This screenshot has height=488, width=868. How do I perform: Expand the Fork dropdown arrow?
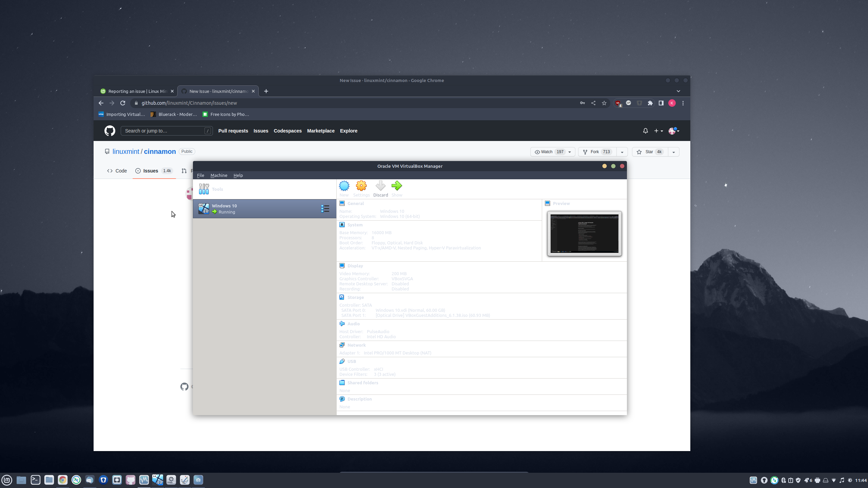coord(622,152)
